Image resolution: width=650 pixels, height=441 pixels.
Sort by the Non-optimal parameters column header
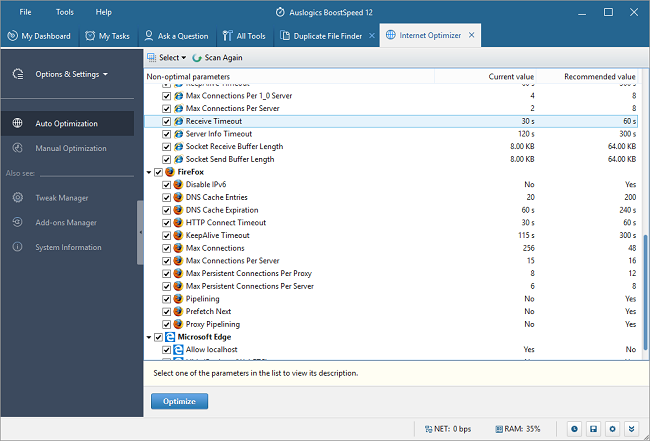pyautogui.click(x=289, y=77)
